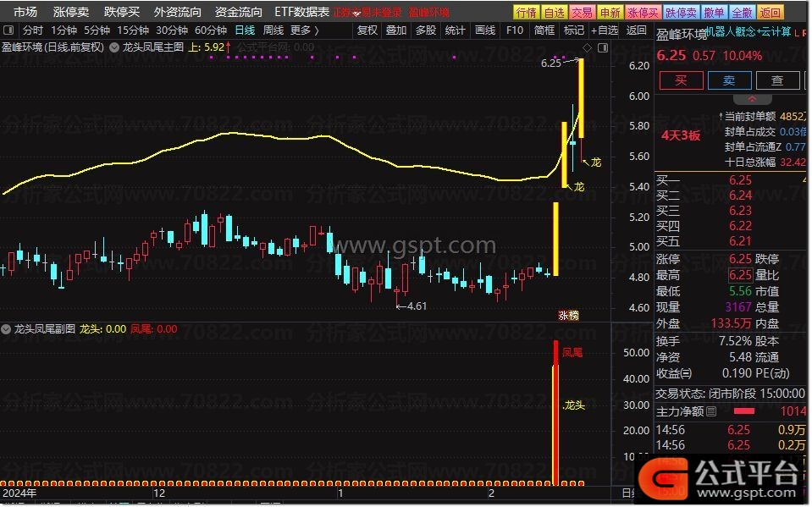The width and height of the screenshot is (812, 507).
Task: Click the pink 涨停买 button
Action: (643, 12)
